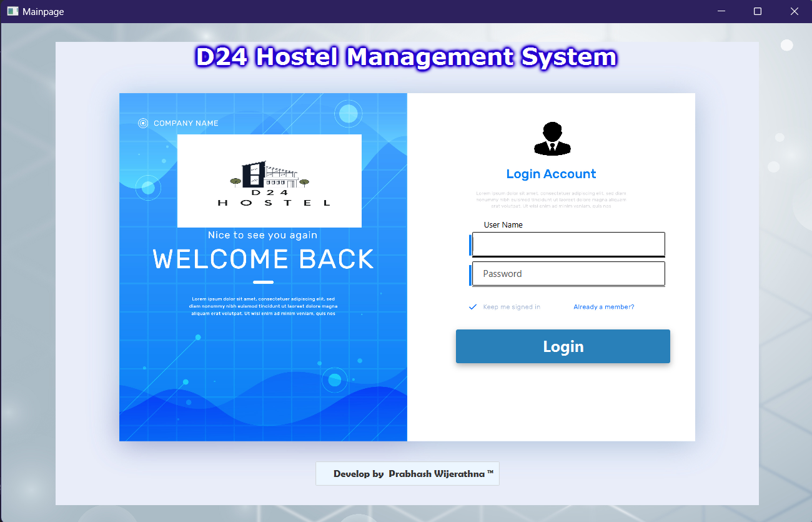Viewport: 812px width, 522px height.
Task: Click the D24 Hostel building logo
Action: click(x=269, y=181)
